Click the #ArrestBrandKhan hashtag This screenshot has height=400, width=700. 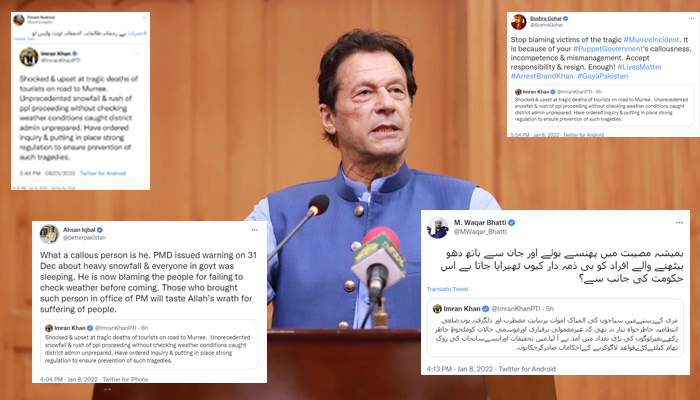[x=542, y=76]
